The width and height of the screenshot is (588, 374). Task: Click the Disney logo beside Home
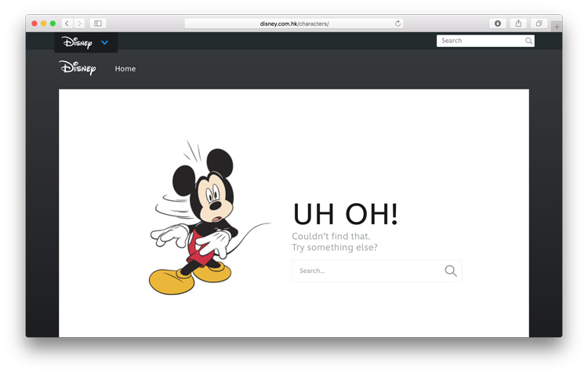(x=77, y=68)
